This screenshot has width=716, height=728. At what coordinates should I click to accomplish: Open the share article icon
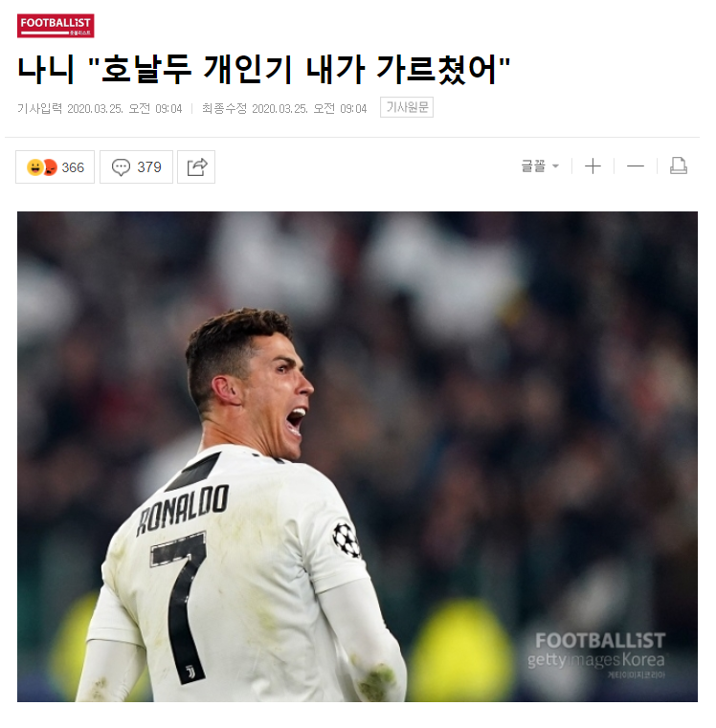(196, 167)
